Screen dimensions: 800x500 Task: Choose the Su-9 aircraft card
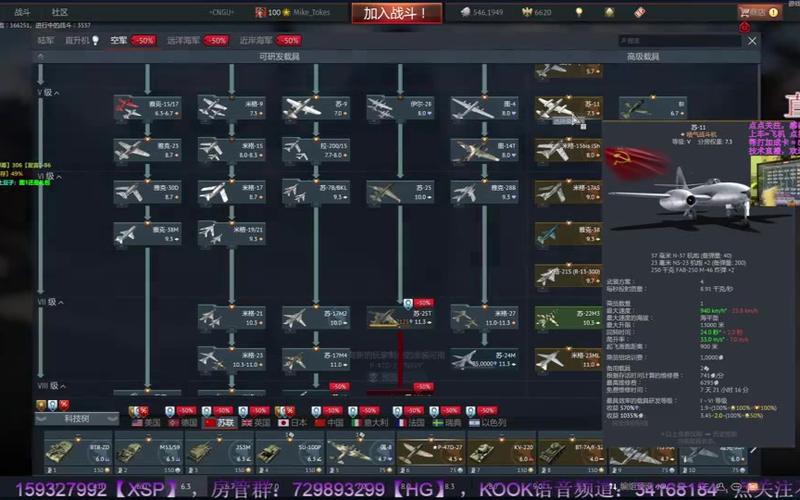(x=316, y=108)
